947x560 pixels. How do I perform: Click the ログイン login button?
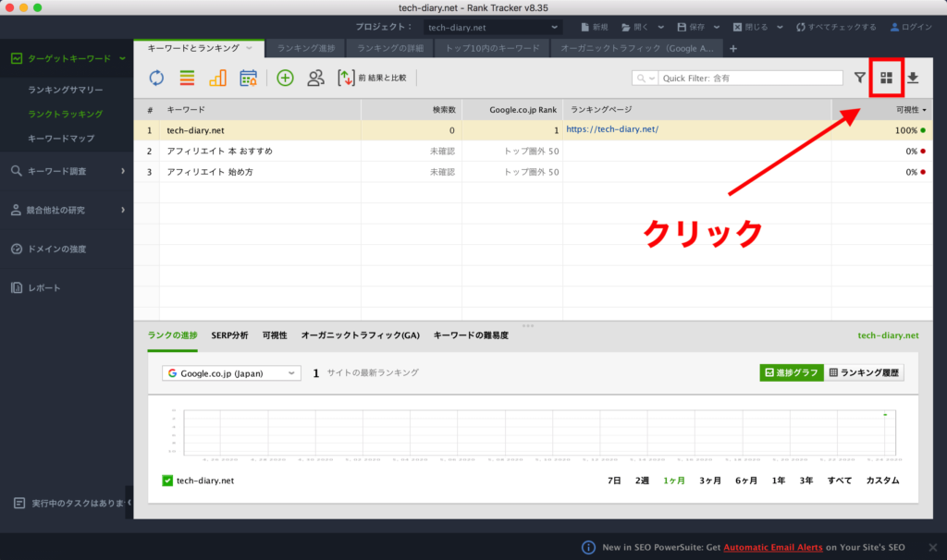[x=911, y=27]
